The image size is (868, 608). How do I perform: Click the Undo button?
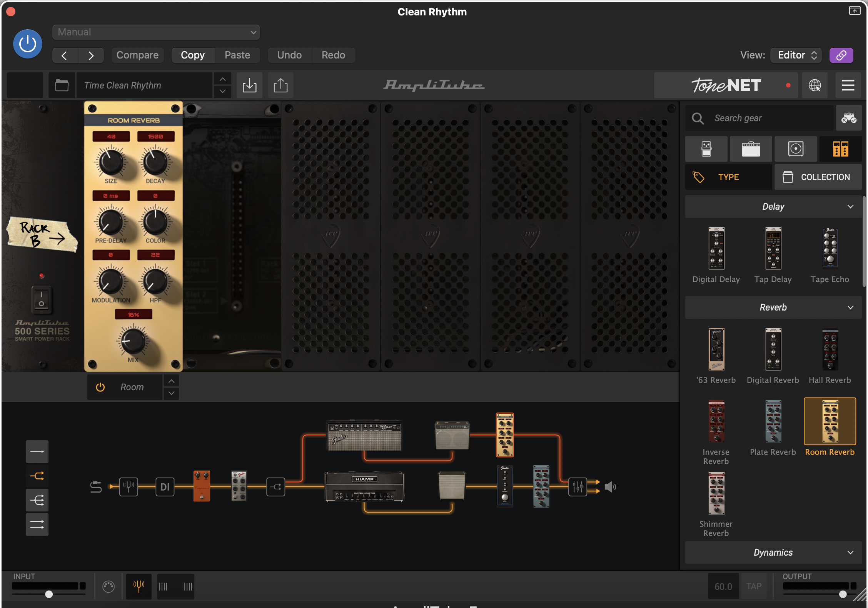pyautogui.click(x=289, y=55)
